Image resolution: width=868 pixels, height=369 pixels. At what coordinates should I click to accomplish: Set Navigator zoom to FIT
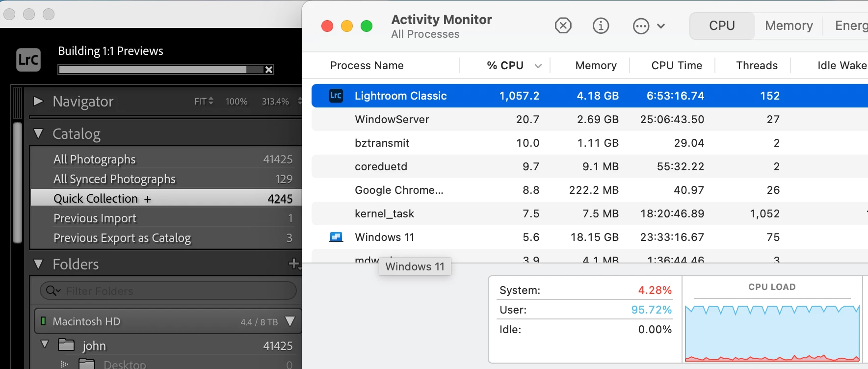tap(204, 102)
